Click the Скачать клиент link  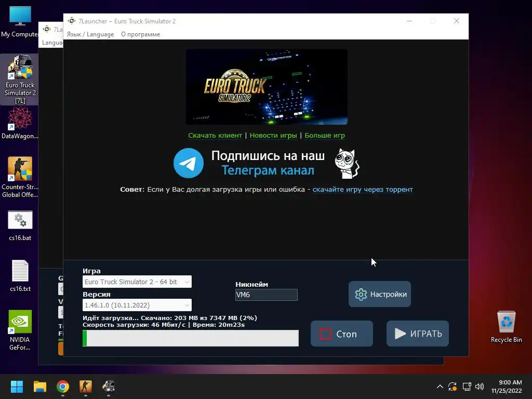[x=215, y=136]
